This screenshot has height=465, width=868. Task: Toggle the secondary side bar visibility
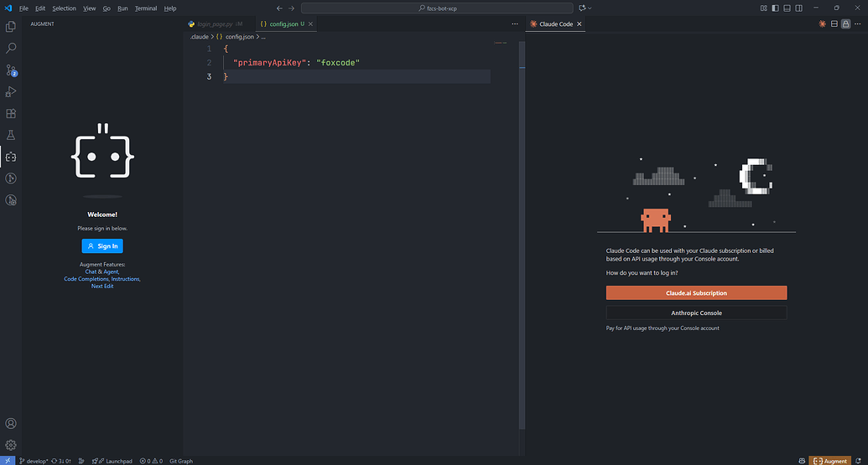[798, 8]
